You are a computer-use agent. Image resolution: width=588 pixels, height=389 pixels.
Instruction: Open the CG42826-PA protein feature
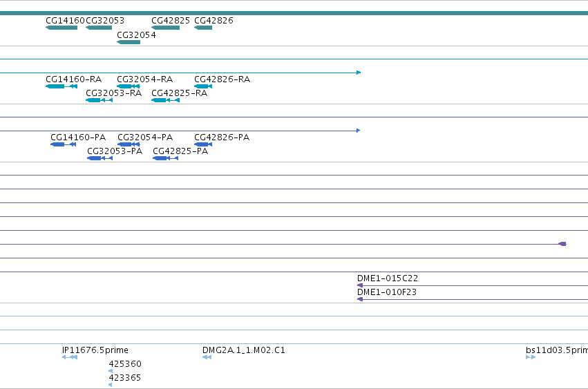203,144
